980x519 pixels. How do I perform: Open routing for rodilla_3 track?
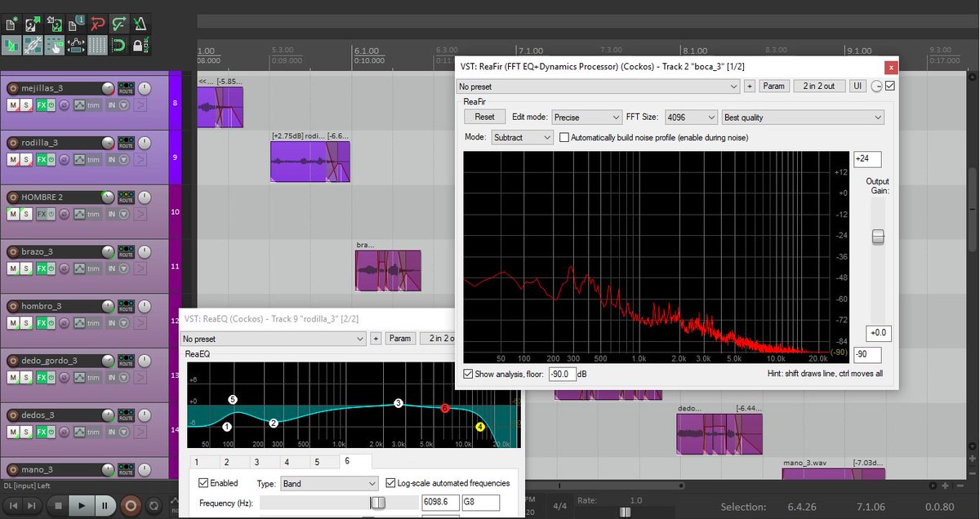click(x=126, y=142)
